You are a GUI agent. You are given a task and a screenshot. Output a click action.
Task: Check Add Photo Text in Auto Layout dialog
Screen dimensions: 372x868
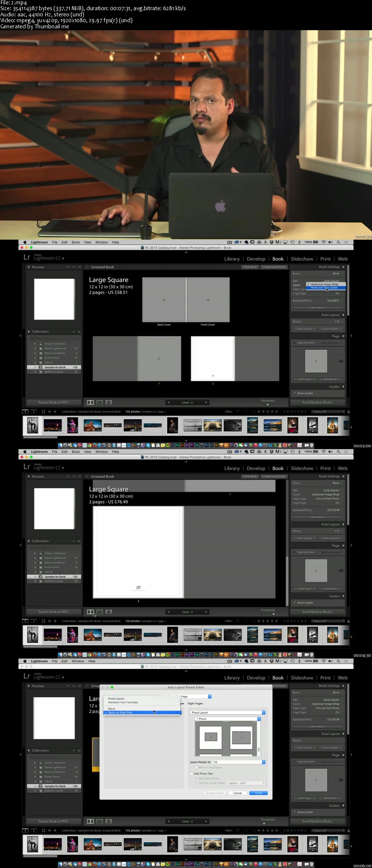[x=192, y=773]
